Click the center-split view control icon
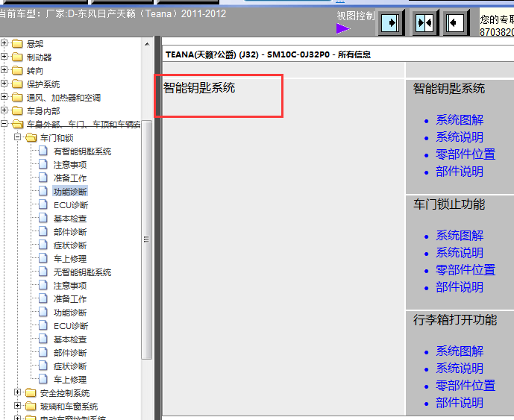The height and width of the screenshot is (420, 514). pos(424,23)
